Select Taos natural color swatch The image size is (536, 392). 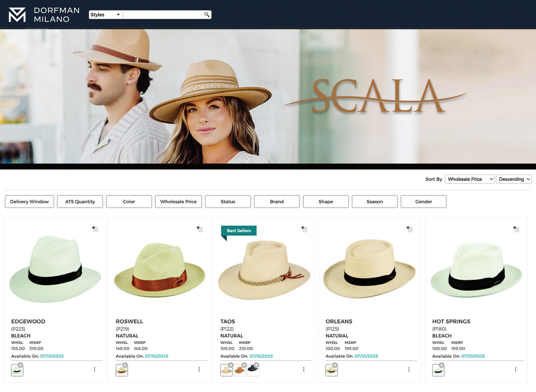coord(226,370)
